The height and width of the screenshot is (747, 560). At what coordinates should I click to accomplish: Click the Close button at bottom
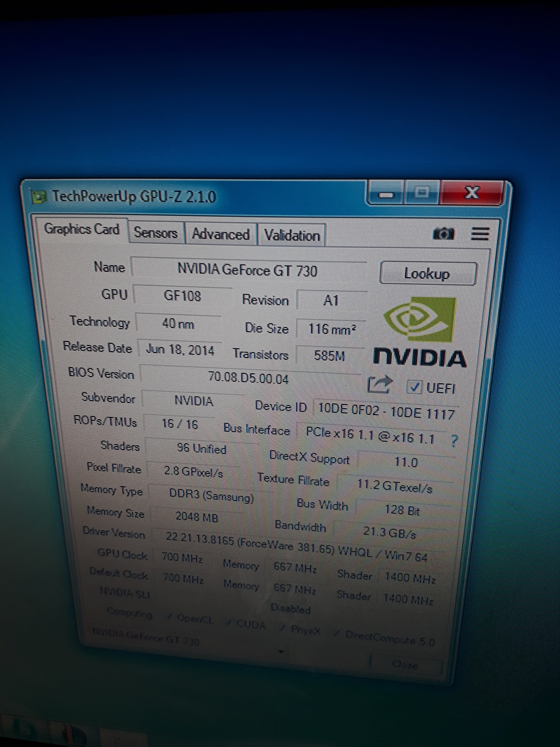405,664
